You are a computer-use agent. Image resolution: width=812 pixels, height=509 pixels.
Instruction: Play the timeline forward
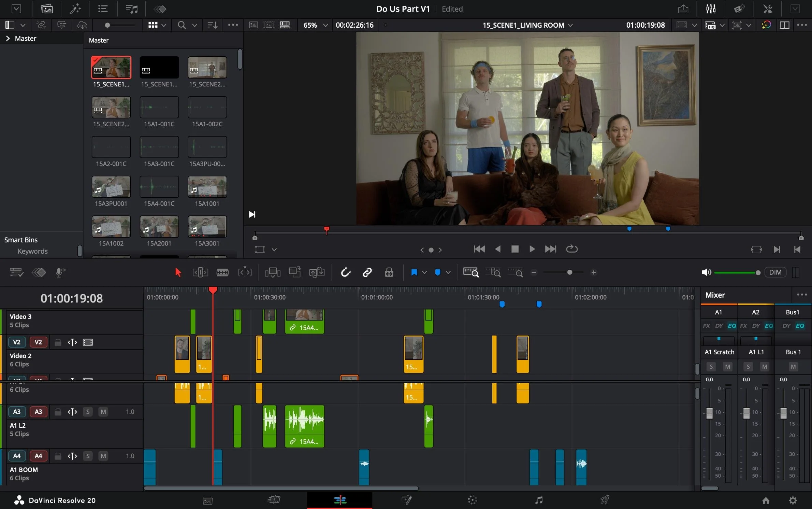[x=532, y=249]
